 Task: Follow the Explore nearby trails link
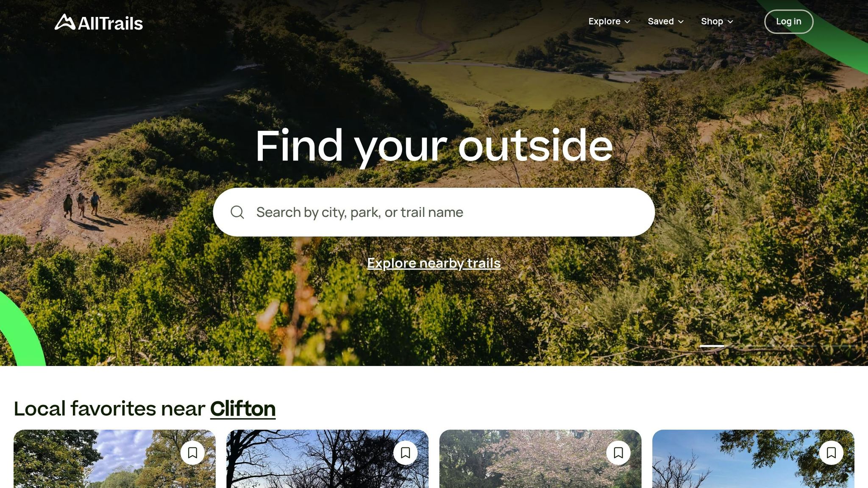click(x=434, y=263)
